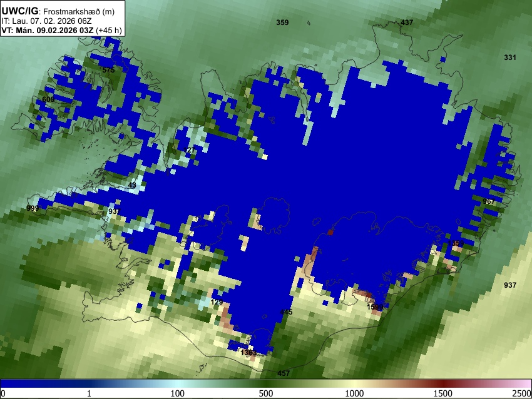Select the '100' tick on the color scale
The image size is (532, 399).
177,393
